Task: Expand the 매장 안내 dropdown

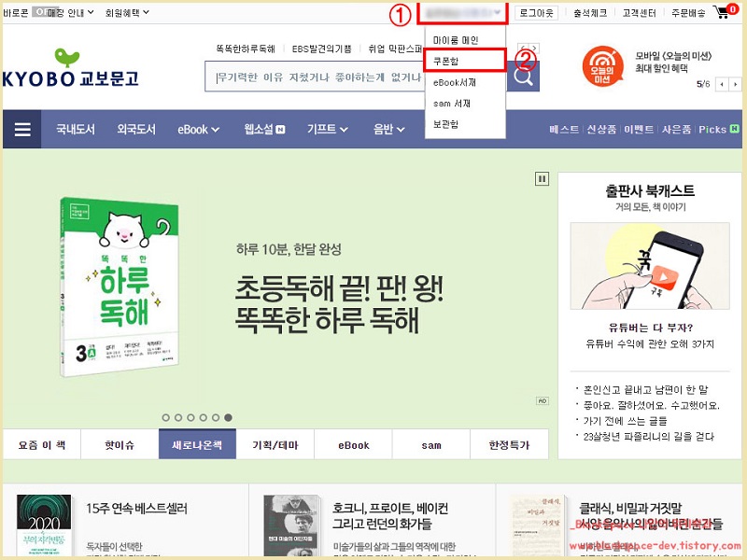Action: point(71,13)
